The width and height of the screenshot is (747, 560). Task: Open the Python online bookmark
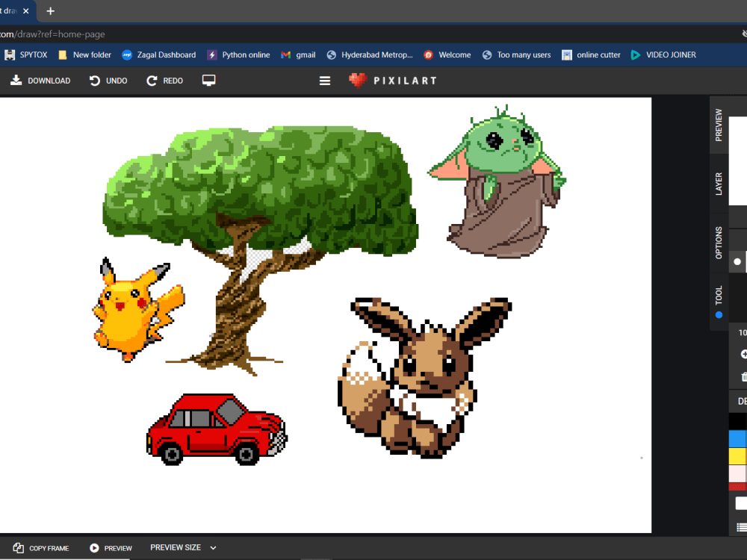pos(239,55)
